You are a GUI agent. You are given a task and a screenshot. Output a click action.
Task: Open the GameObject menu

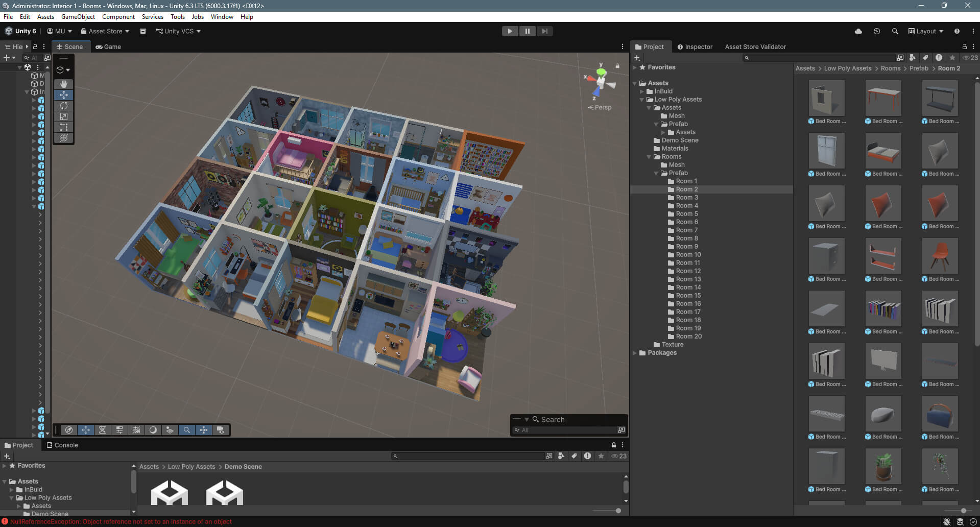coord(78,17)
